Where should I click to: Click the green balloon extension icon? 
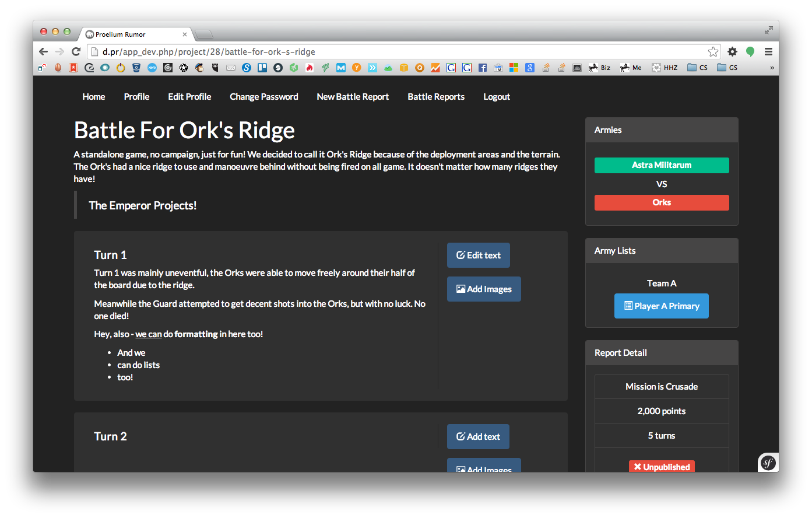point(750,52)
